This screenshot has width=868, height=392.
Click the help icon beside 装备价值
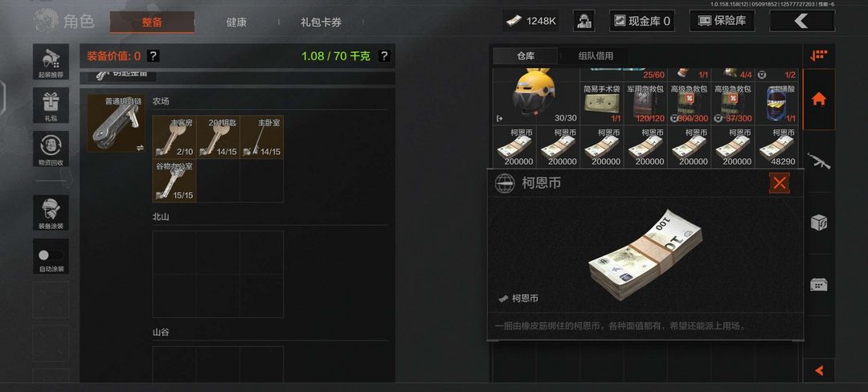[154, 56]
